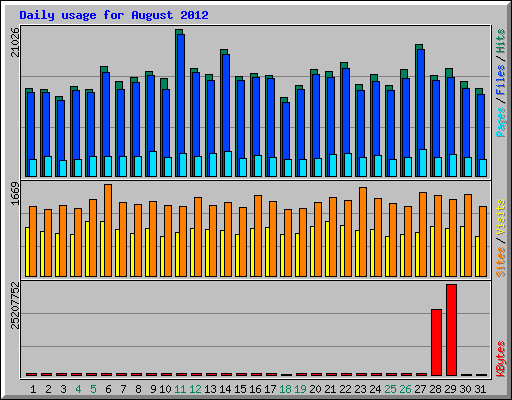Click day label 3 on the x-axis
Image resolution: width=512 pixels, height=400 pixels.
(63, 389)
